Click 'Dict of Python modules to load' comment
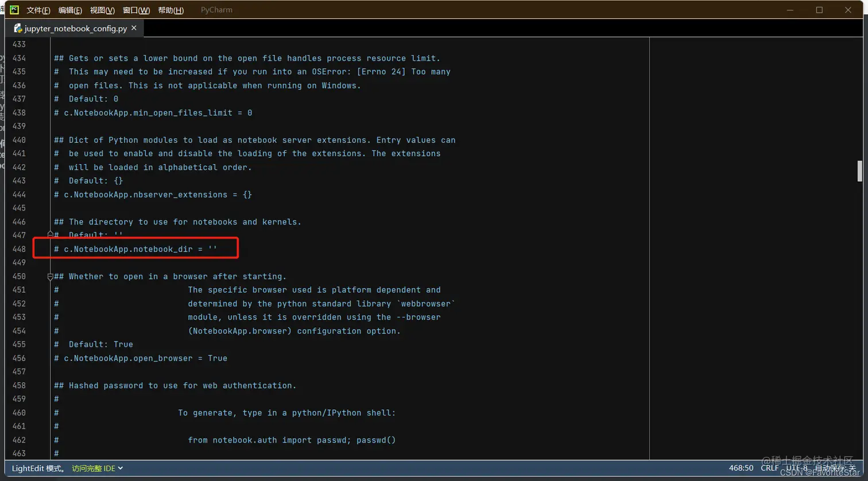This screenshot has width=868, height=481. [254, 140]
